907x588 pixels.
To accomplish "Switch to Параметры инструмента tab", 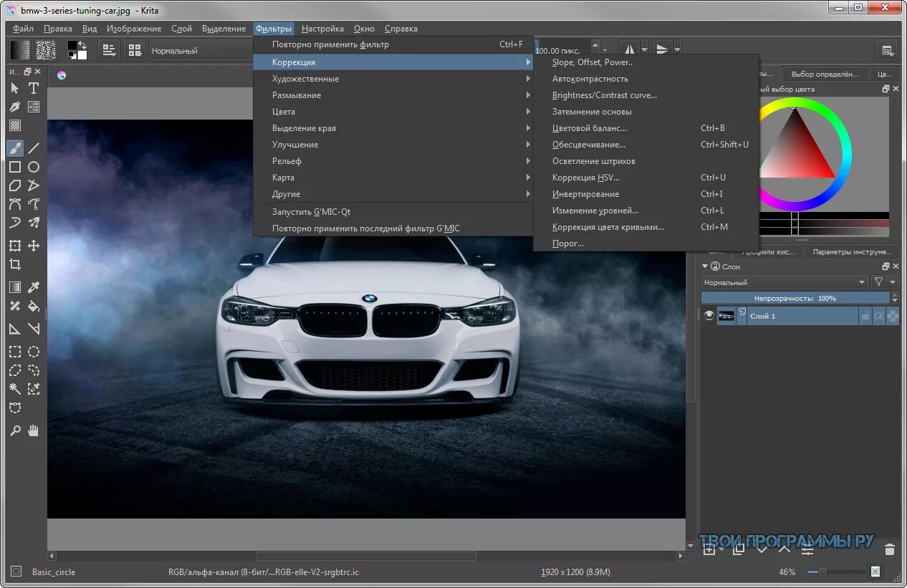I will (x=853, y=251).
